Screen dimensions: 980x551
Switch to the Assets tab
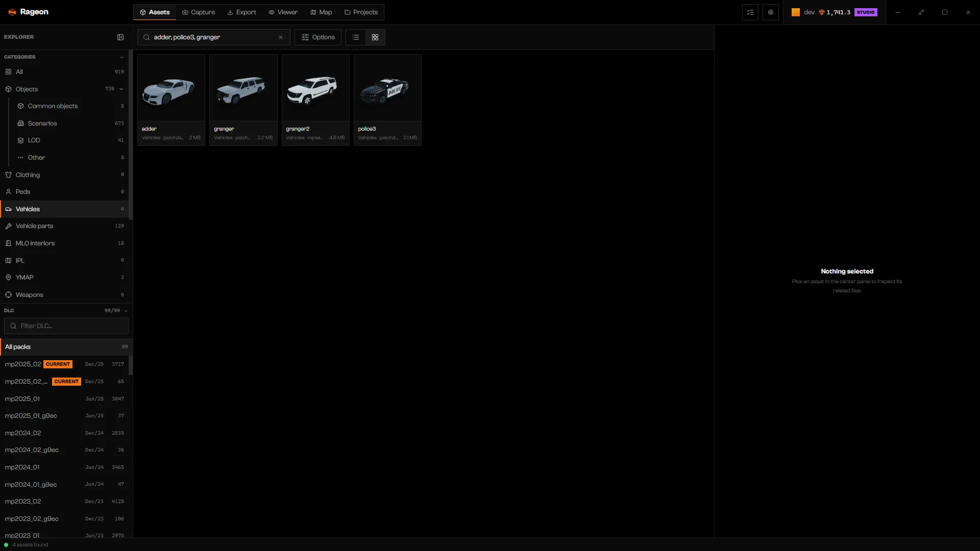tap(155, 12)
